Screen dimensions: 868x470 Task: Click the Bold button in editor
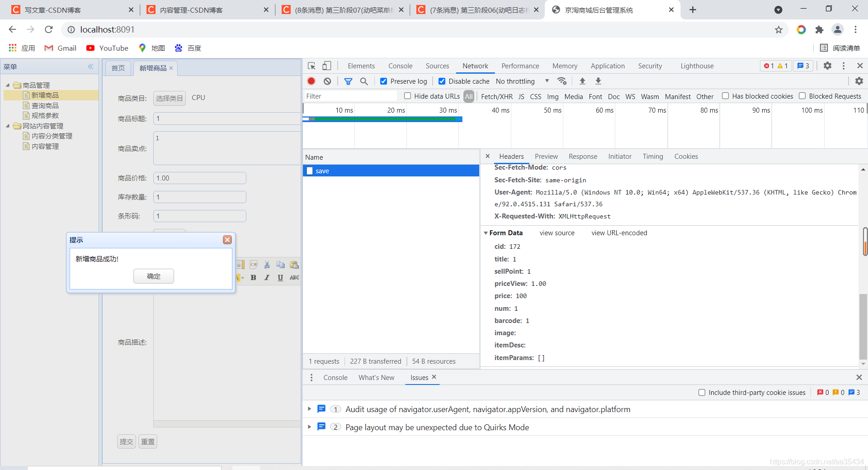click(x=253, y=278)
